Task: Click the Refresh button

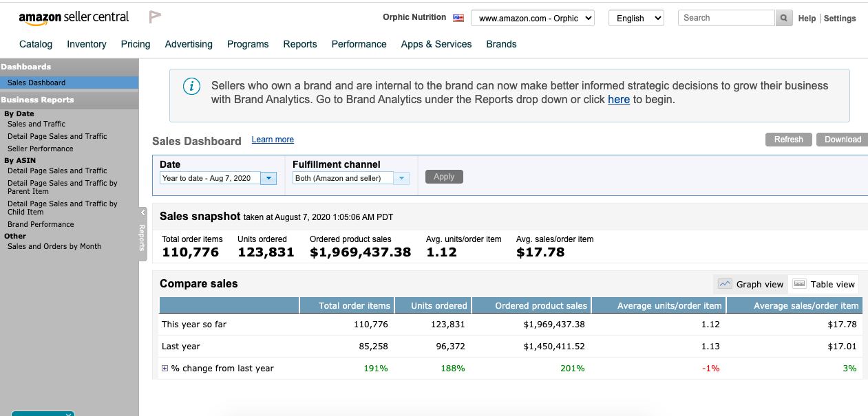Action: (789, 140)
